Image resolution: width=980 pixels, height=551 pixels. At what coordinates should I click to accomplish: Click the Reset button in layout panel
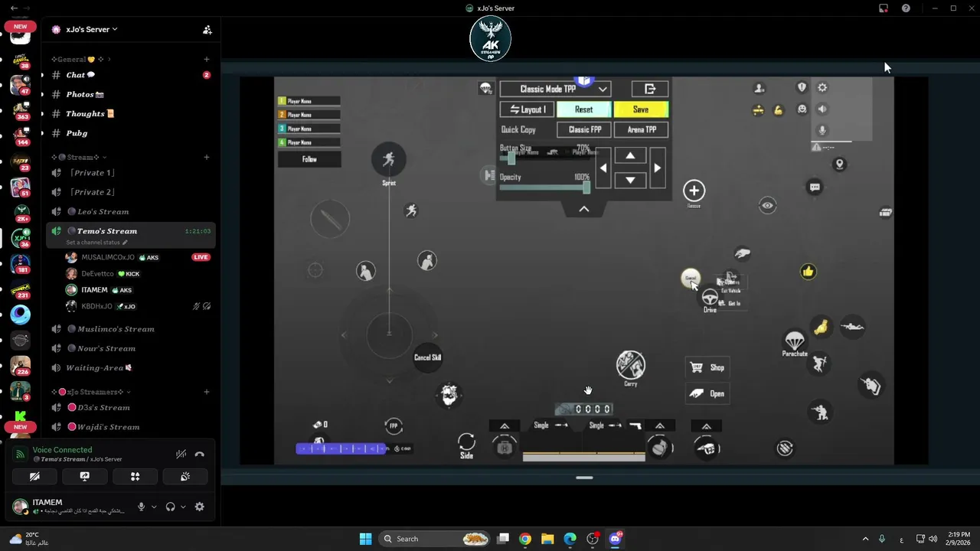point(583,109)
